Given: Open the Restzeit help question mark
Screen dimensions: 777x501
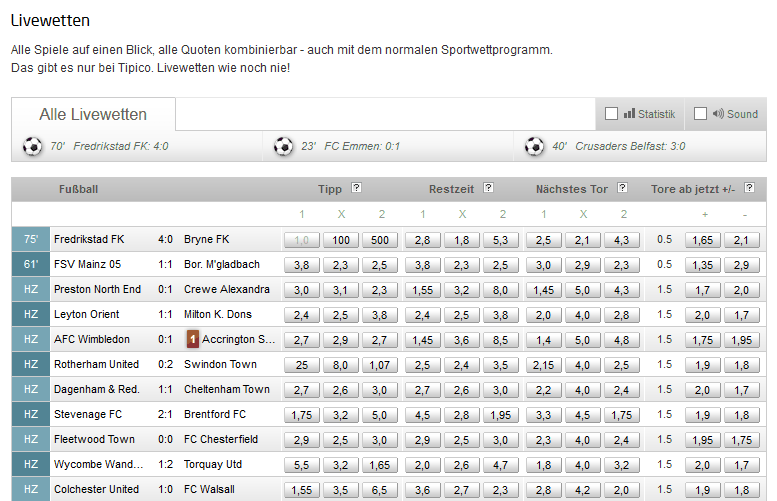Looking at the screenshot, I should pos(488,187).
